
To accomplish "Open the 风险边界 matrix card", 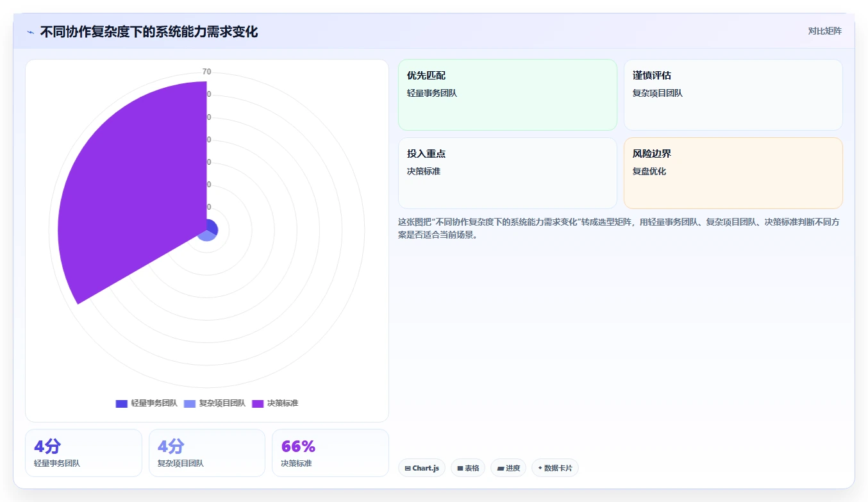I will click(x=733, y=173).
